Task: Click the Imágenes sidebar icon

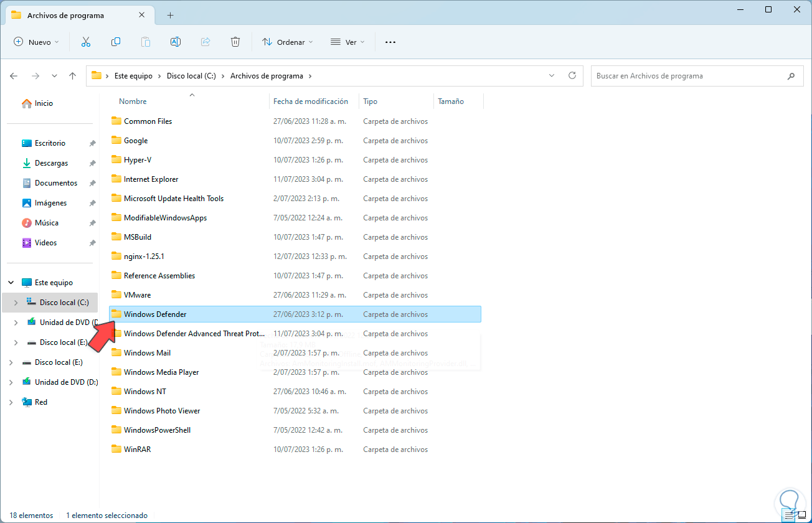Action: pos(27,203)
